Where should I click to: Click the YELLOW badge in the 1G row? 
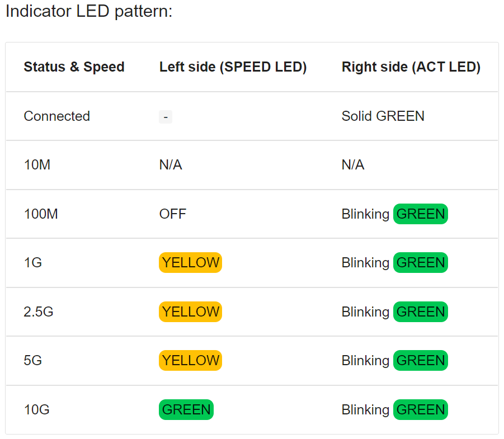click(190, 263)
